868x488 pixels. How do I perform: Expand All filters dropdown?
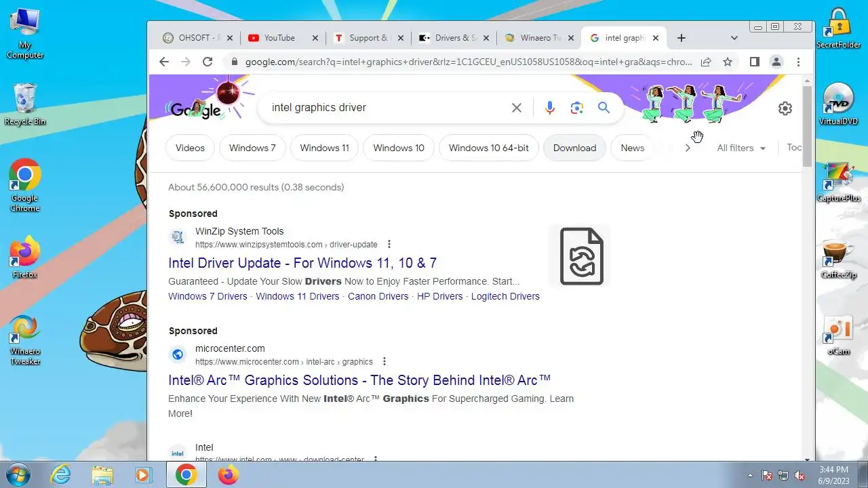741,148
